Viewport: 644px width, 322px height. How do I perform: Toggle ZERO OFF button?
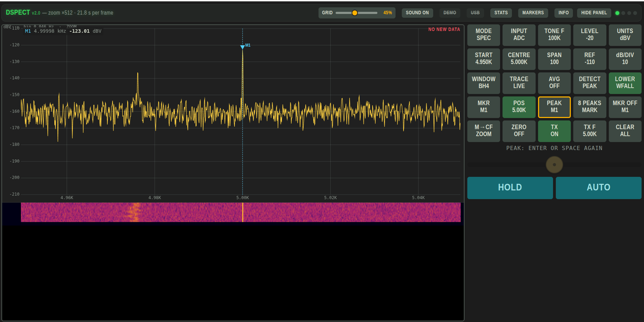[x=519, y=131]
